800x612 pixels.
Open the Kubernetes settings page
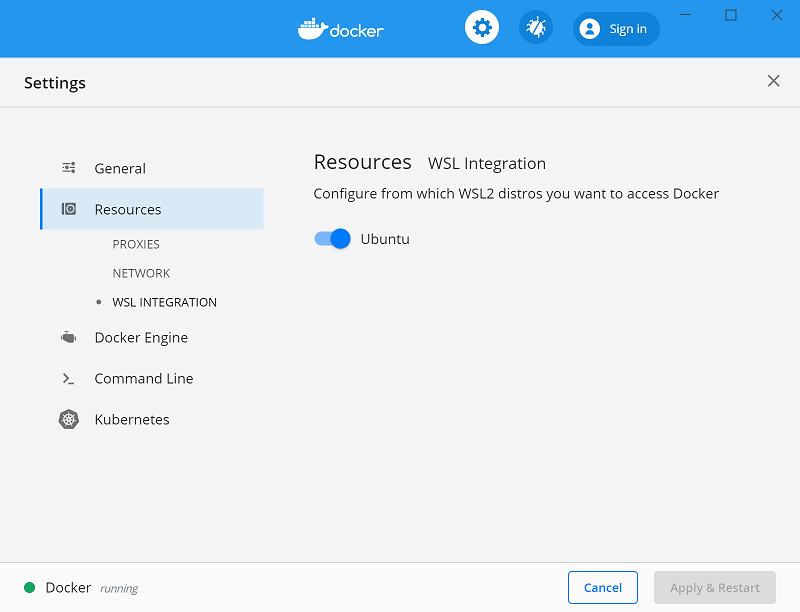132,419
